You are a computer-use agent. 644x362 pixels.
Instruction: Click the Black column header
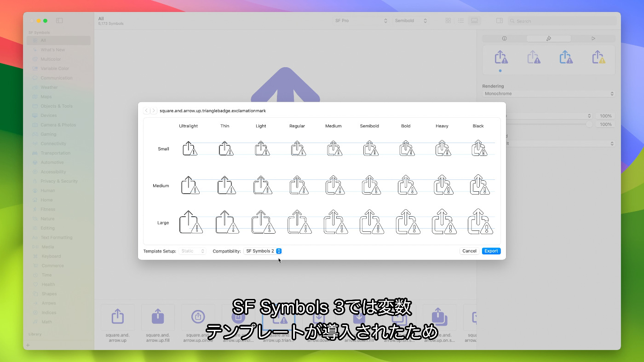coord(478,126)
